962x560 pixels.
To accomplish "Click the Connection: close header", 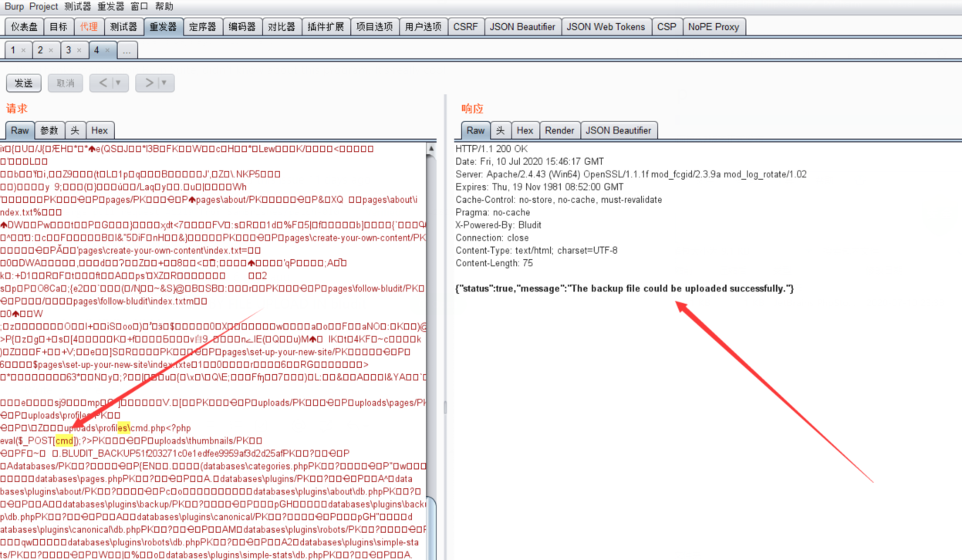I will coord(492,238).
